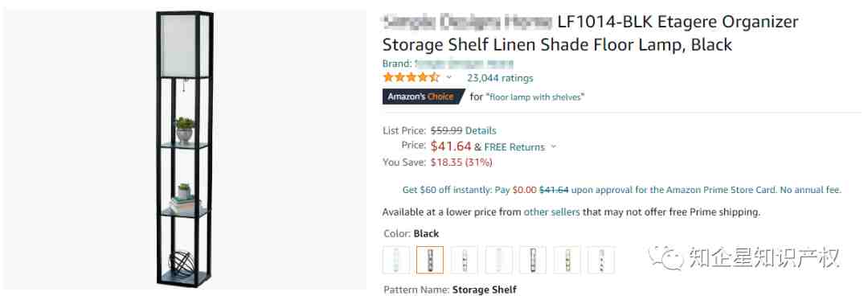Open the blurred brand name link
The width and height of the screenshot is (868, 296).
[x=464, y=64]
